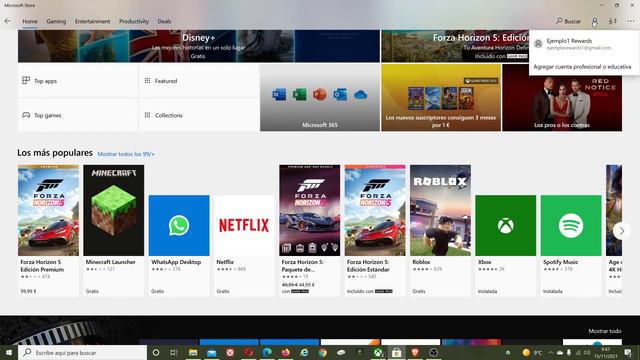Click the Mostrar todo link
Viewport: 640px width, 360px height.
click(x=605, y=331)
